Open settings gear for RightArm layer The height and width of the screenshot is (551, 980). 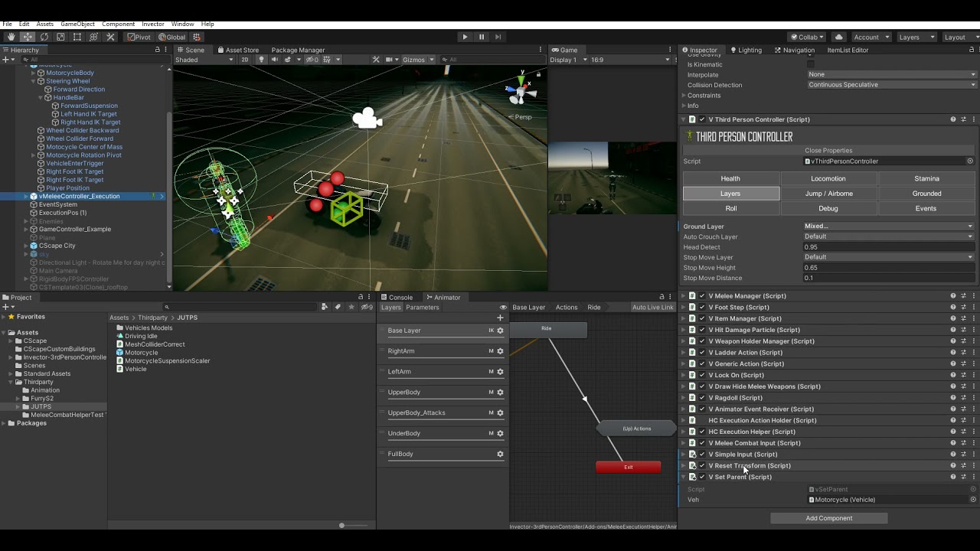click(x=500, y=351)
